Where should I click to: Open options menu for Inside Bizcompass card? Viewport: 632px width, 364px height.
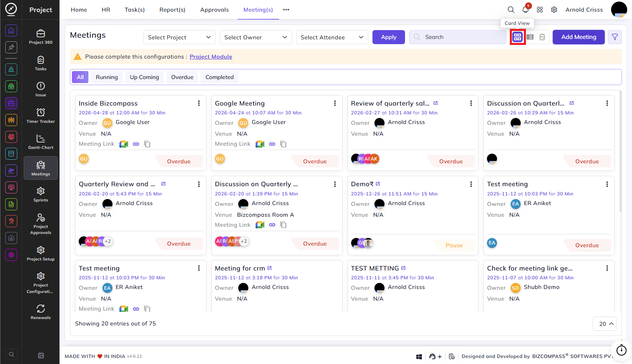pyautogui.click(x=199, y=104)
